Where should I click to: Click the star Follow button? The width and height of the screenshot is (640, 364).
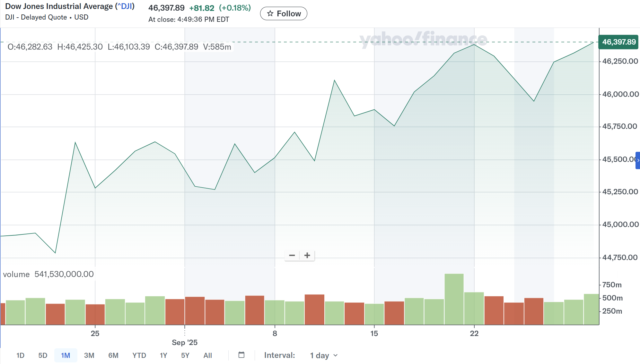[x=284, y=13]
